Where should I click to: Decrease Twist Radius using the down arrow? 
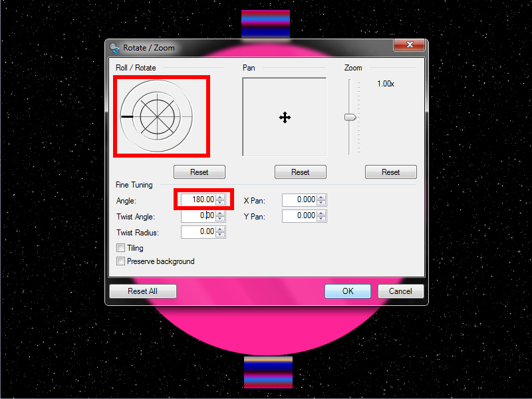[221, 235]
